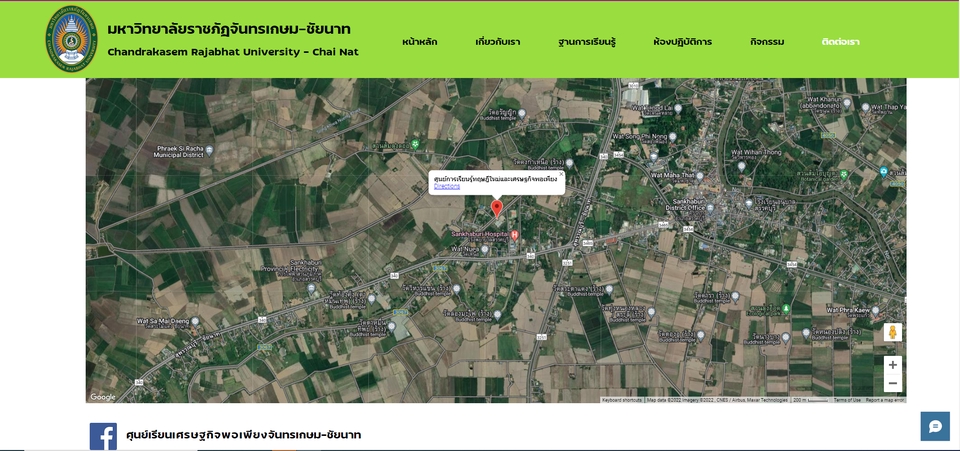Click the green tree park marker near Wat Phra Kaew
The height and width of the screenshot is (451, 960).
(786, 308)
